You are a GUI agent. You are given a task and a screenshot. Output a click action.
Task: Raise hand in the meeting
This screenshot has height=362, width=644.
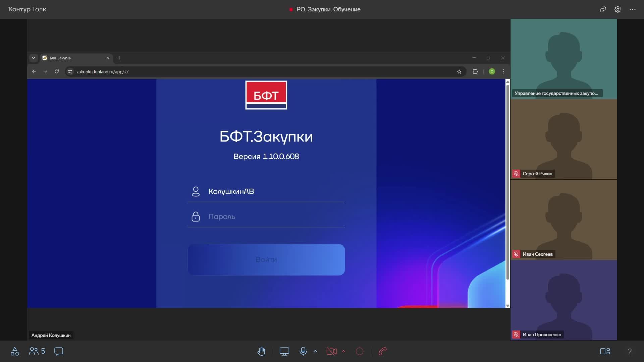261,351
